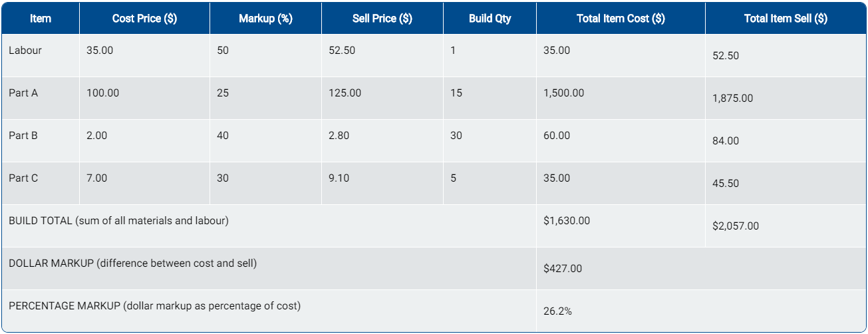Click the Build Qty column header
The image size is (868, 334).
coord(490,19)
